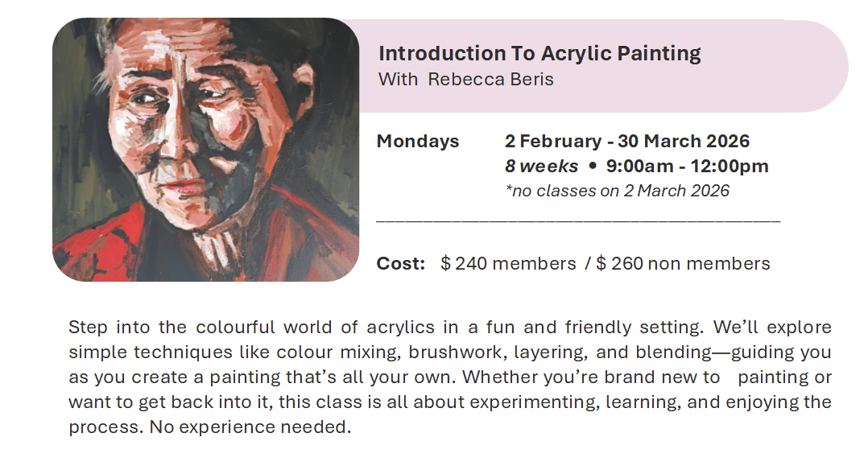The width and height of the screenshot is (868, 462).
Task: Select the $ 260 non members price
Action: click(x=683, y=263)
